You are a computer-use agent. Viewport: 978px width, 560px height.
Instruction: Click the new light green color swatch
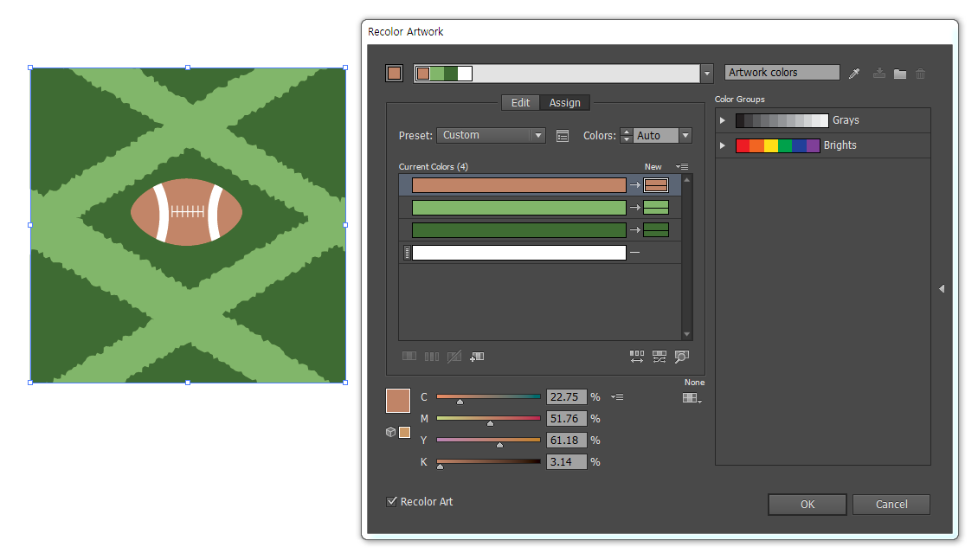[656, 208]
